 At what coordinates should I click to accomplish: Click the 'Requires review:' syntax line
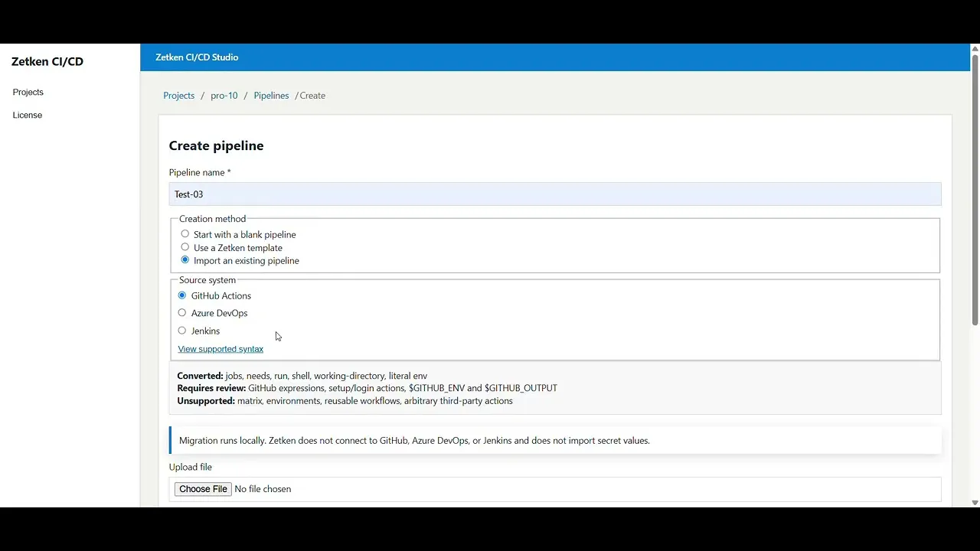(367, 388)
